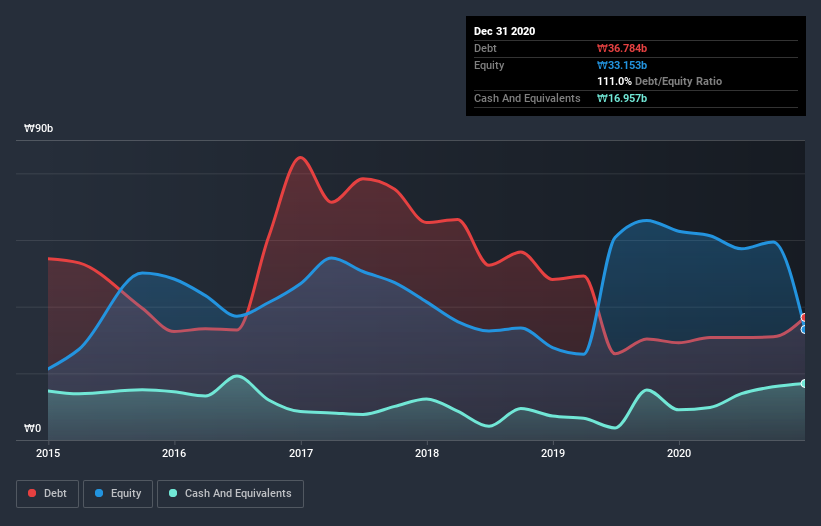Click the 2020 x-axis label
This screenshot has width=821, height=526.
(679, 453)
